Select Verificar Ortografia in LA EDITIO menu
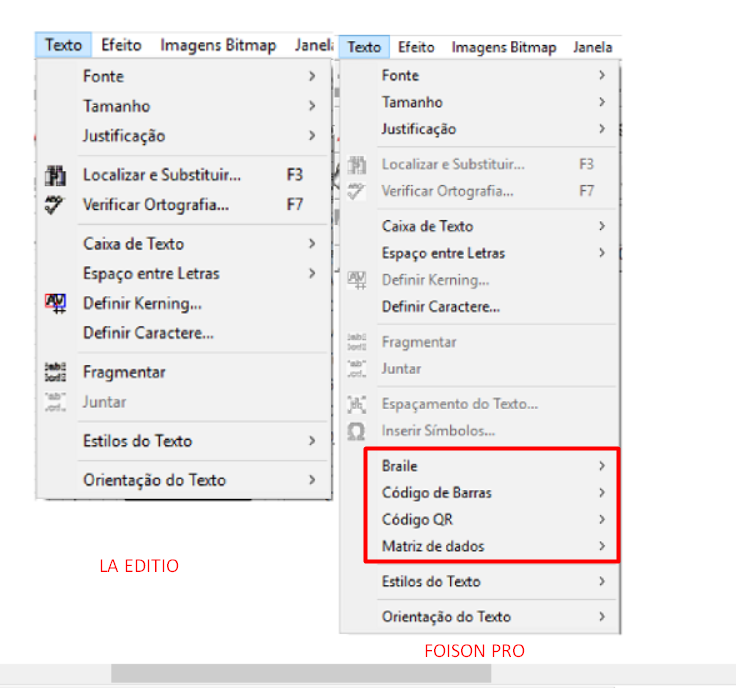Image resolution: width=736 pixels, height=688 pixels. coord(184,205)
